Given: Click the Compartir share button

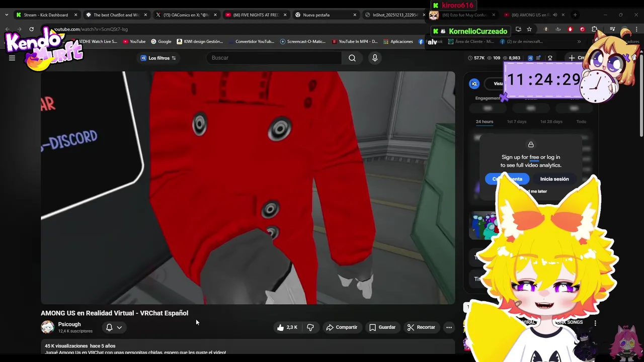Looking at the screenshot, I should pos(342,327).
